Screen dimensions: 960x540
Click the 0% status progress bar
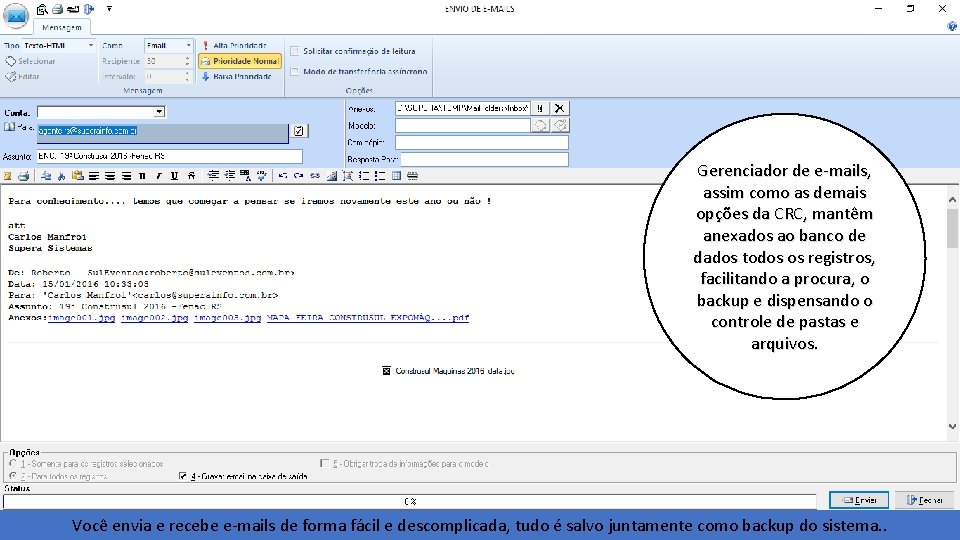pyautogui.click(x=410, y=501)
